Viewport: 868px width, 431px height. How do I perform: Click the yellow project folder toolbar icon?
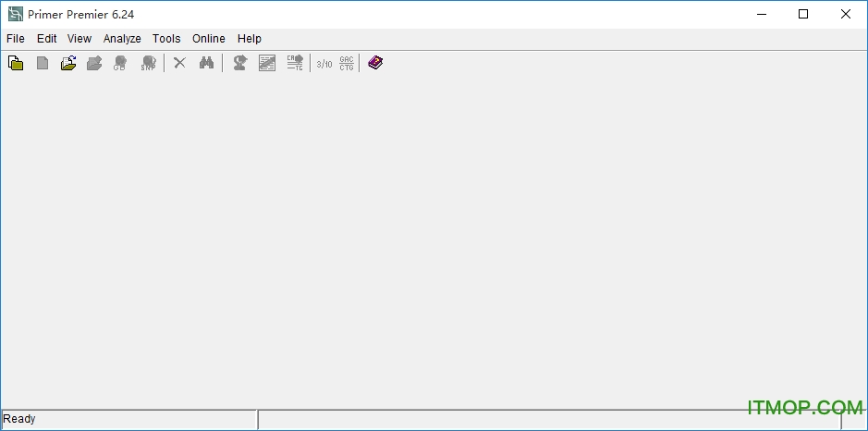pyautogui.click(x=16, y=63)
